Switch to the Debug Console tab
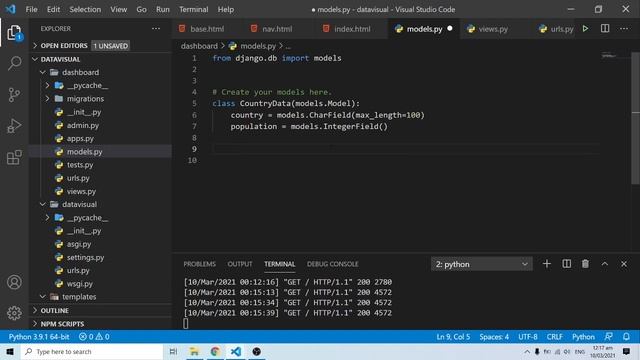Image resolution: width=640 pixels, height=360 pixels. [x=332, y=264]
